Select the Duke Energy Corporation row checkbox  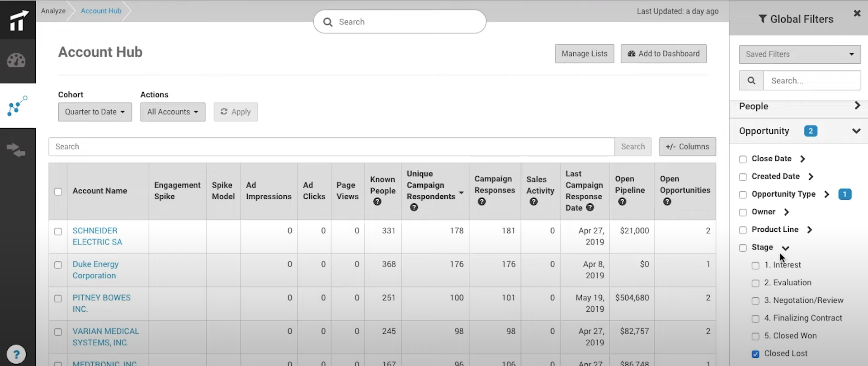(x=58, y=265)
